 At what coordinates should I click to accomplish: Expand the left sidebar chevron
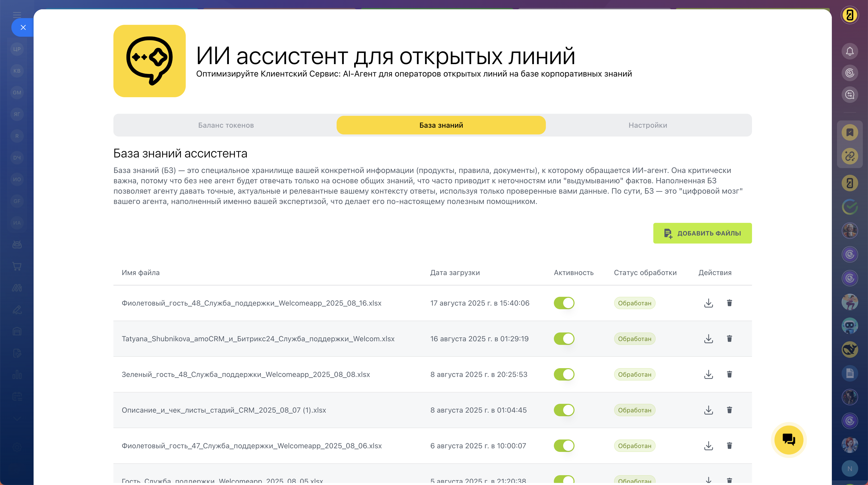tap(17, 419)
